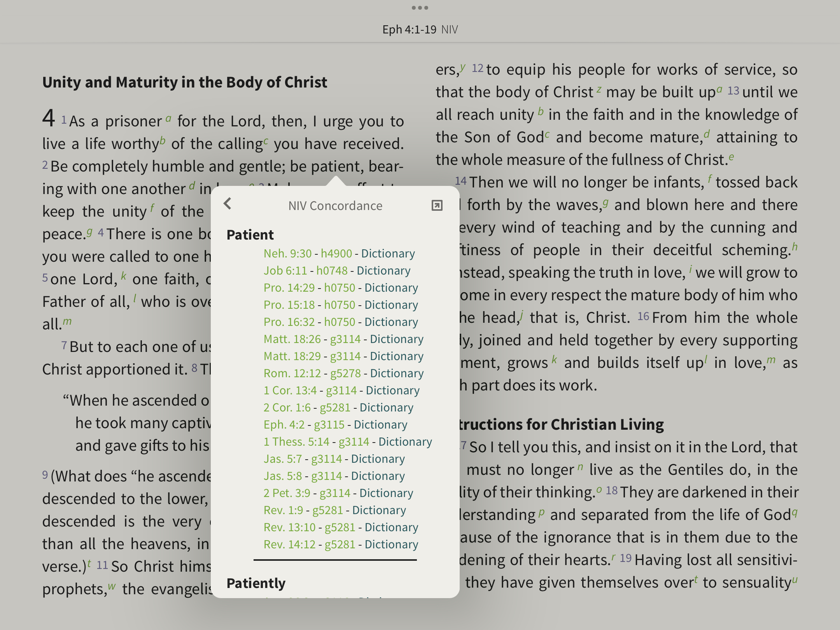
Task: Open g5278 Strong's number link
Action: [345, 373]
